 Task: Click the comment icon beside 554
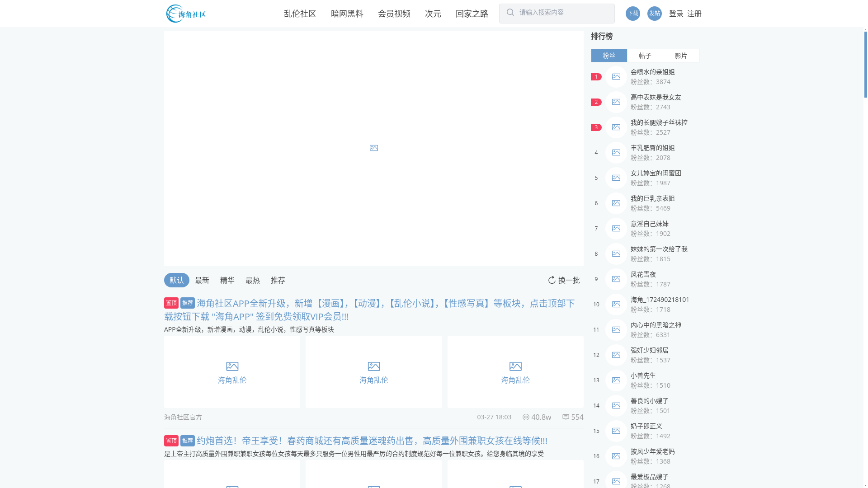[x=566, y=417]
